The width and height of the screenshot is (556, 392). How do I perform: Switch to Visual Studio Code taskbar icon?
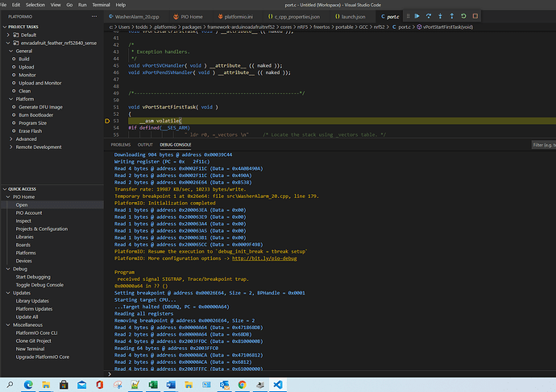tap(278, 385)
